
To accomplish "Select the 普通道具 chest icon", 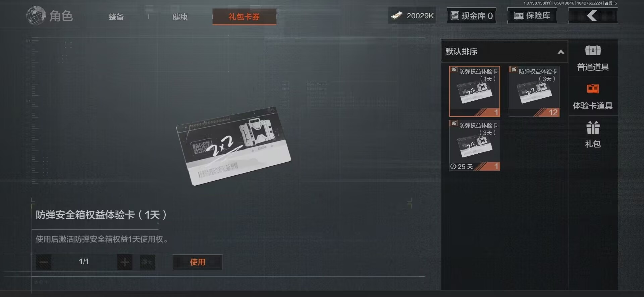I will (593, 50).
